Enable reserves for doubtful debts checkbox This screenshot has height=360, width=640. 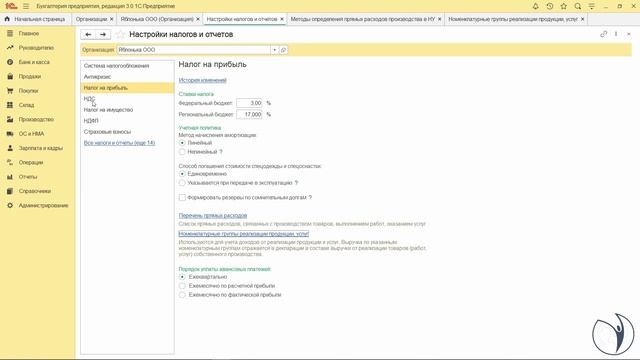click(x=182, y=198)
